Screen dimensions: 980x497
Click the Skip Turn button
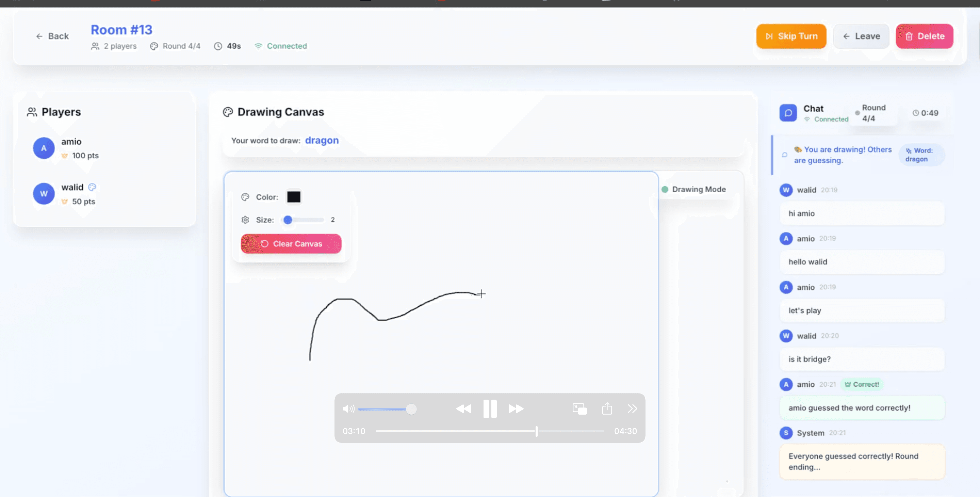click(x=791, y=36)
